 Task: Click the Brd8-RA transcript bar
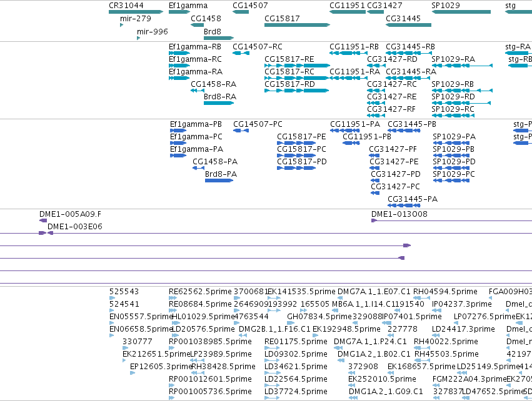pyautogui.click(x=219, y=103)
